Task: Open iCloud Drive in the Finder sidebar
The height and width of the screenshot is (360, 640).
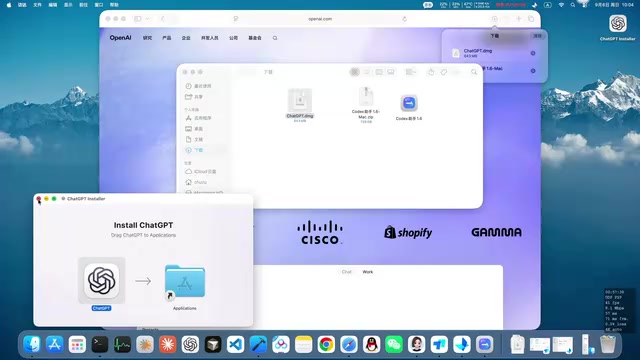Action: coord(205,171)
